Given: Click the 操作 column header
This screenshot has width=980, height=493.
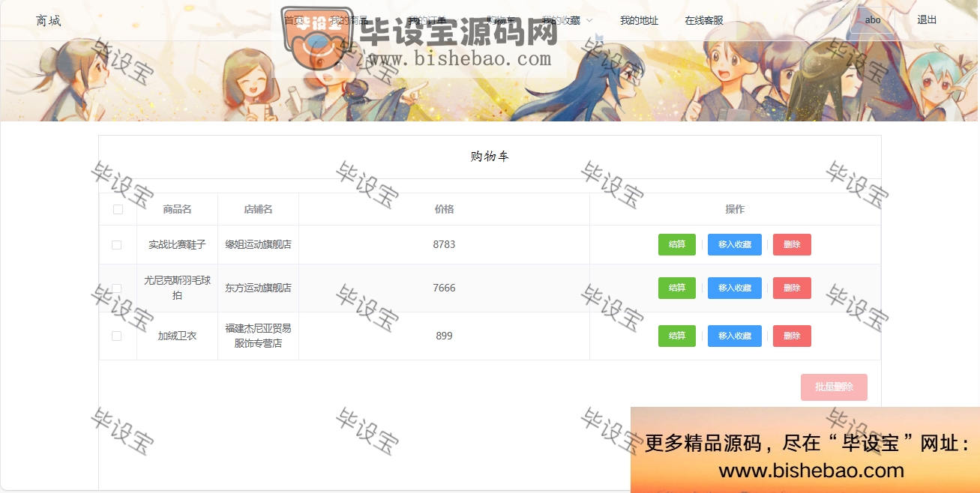Looking at the screenshot, I should 735,209.
